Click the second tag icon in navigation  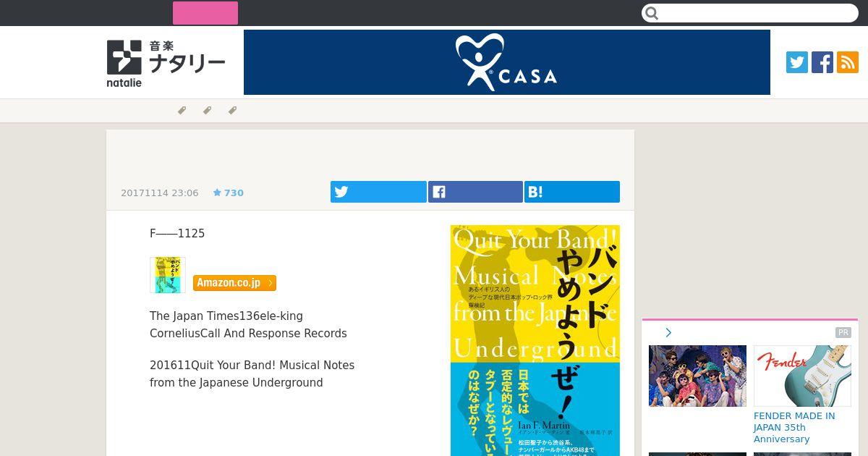pos(207,111)
